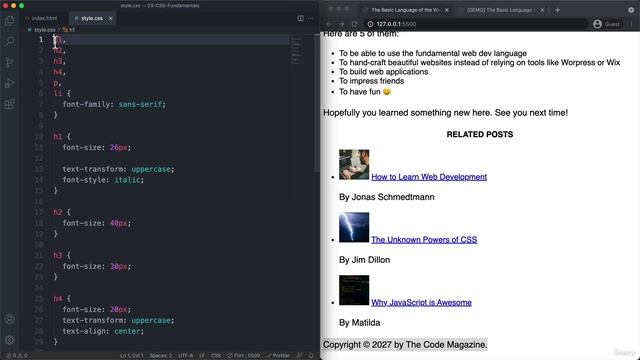Click the RELATED POSTS heading
This screenshot has width=640, height=360.
point(480,134)
